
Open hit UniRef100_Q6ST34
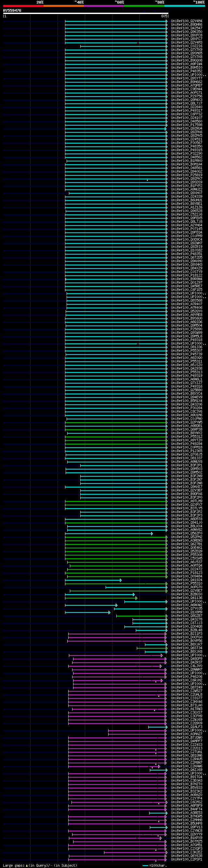pyautogui.click(x=187, y=647)
